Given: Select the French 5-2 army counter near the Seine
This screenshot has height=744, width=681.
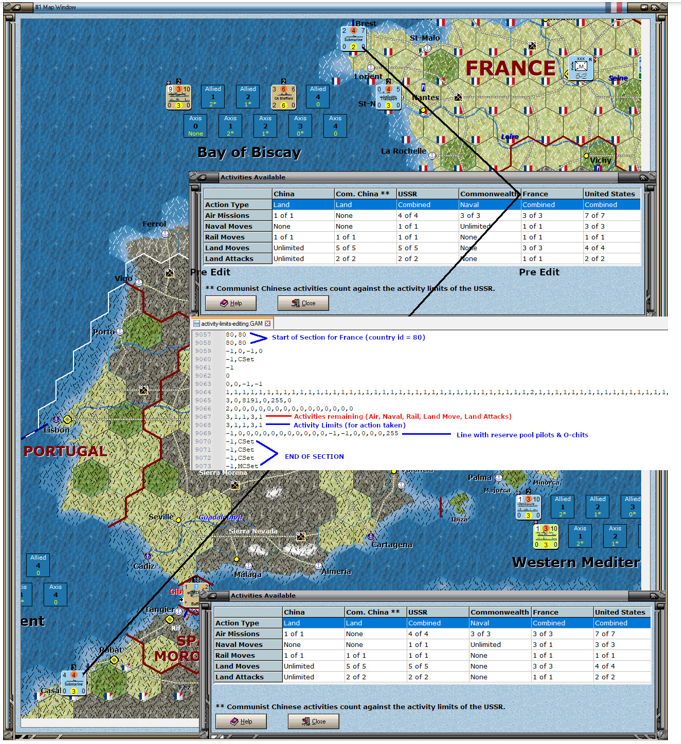Looking at the screenshot, I should click(x=581, y=68).
